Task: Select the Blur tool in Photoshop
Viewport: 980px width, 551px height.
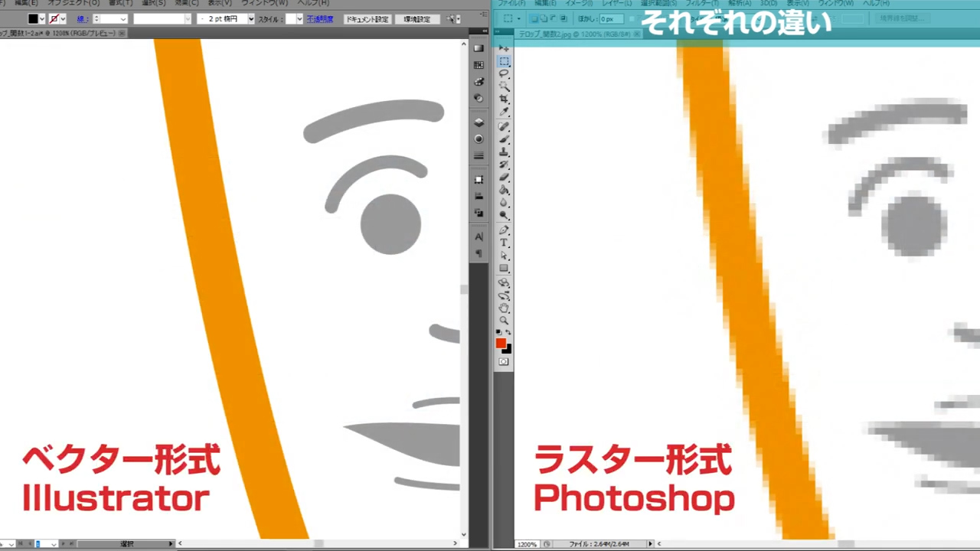Action: click(x=504, y=203)
